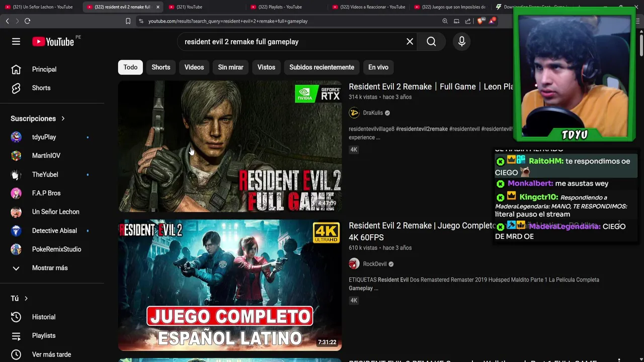Click the magnifier search button
The width and height of the screenshot is (644, 362).
click(x=431, y=42)
